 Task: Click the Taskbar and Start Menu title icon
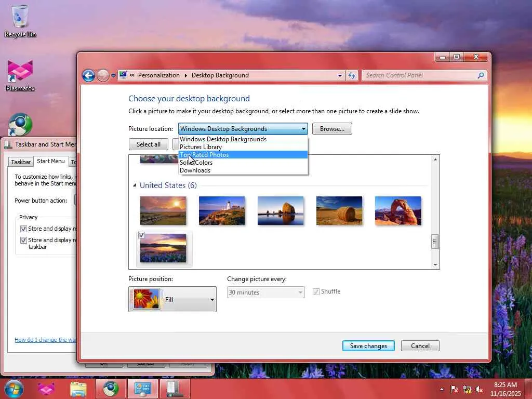(8, 144)
